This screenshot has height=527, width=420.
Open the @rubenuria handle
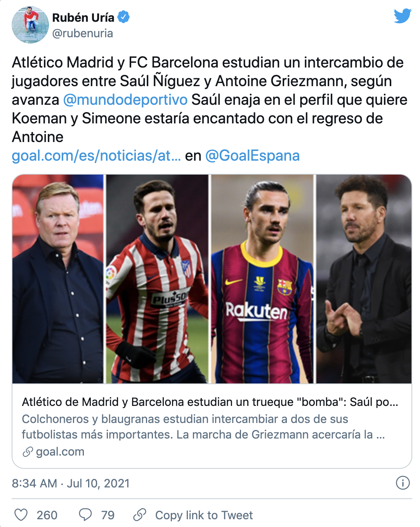click(83, 33)
